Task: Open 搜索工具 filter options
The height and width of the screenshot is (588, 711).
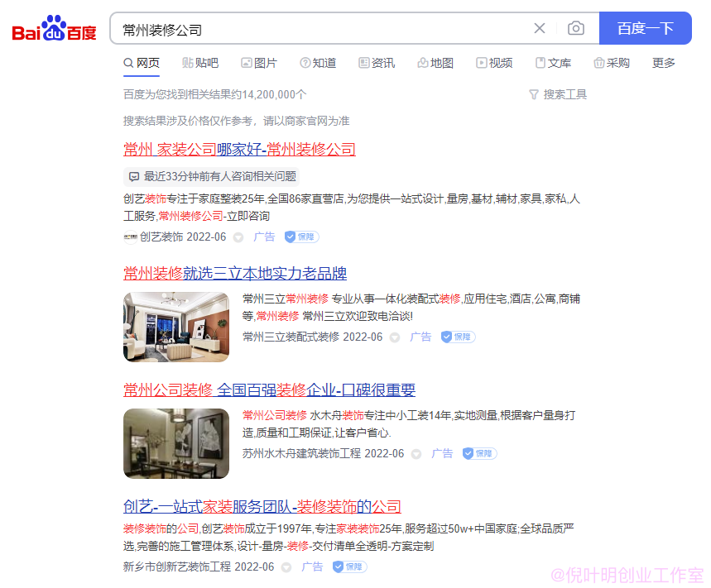Action: pos(558,94)
